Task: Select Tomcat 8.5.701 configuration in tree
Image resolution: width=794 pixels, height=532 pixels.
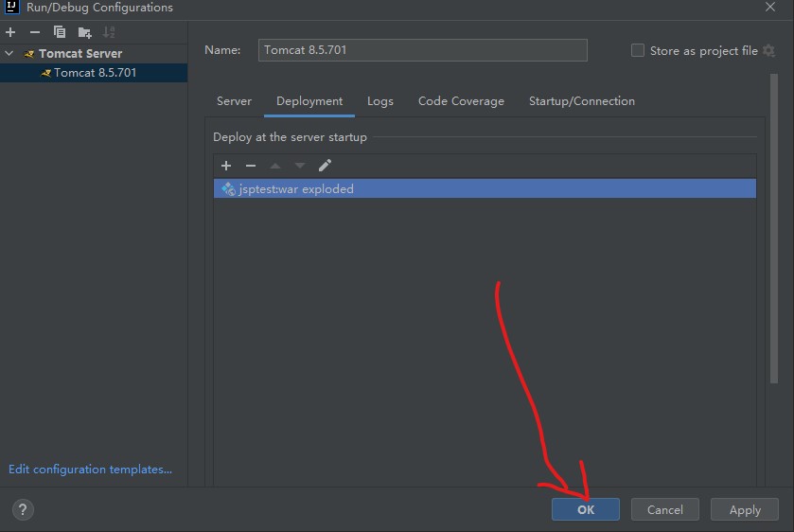Action: click(x=94, y=73)
